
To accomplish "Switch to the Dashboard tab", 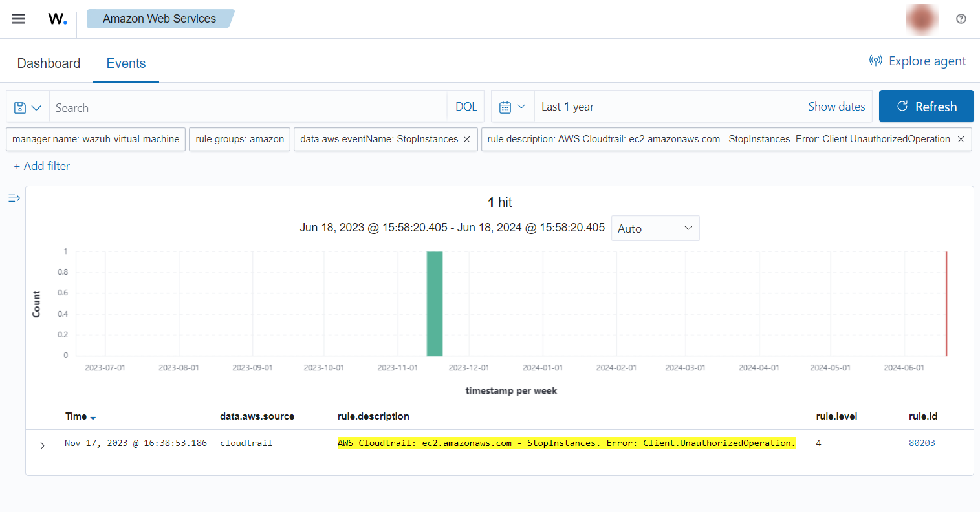I will [49, 63].
